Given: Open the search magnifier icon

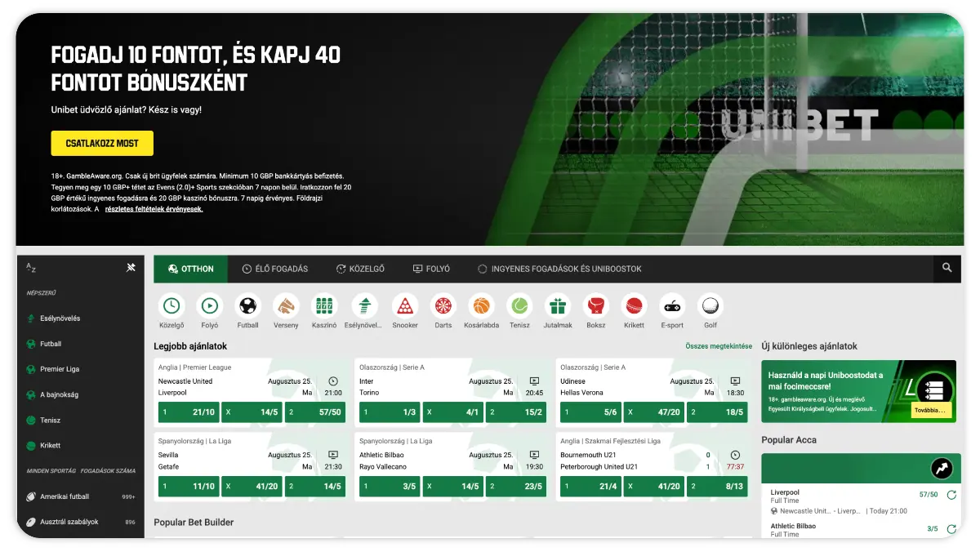Looking at the screenshot, I should (x=947, y=268).
